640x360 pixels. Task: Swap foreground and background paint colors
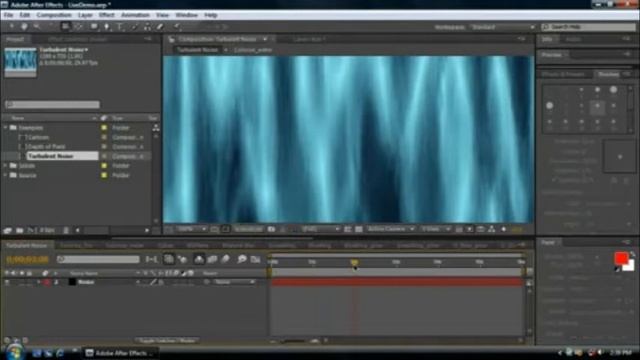tap(632, 254)
